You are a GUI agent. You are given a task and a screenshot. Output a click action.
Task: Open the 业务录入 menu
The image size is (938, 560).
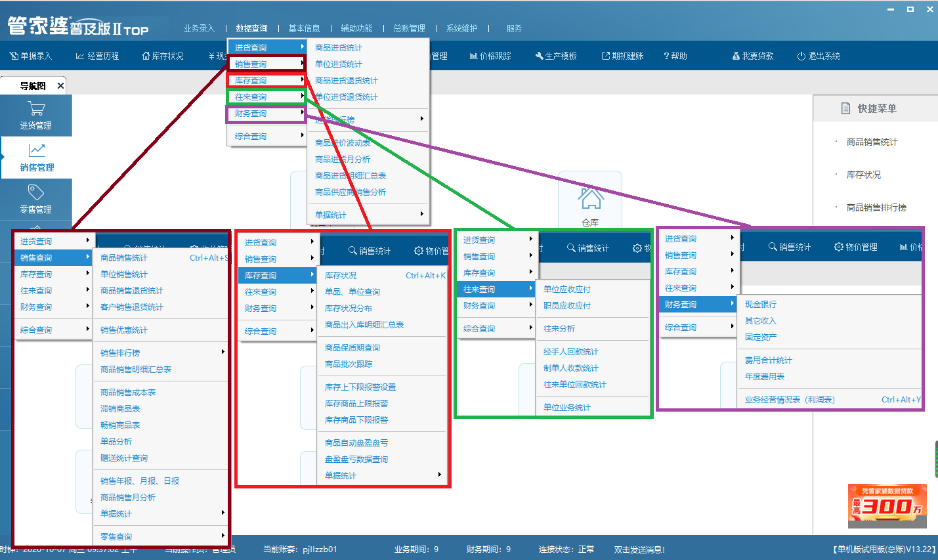tap(199, 28)
